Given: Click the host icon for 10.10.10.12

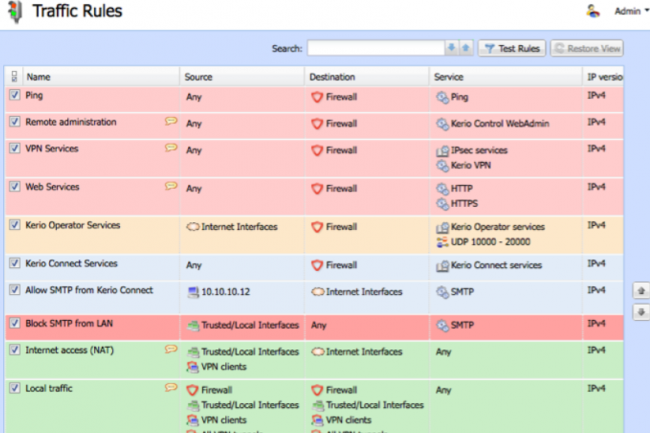Looking at the screenshot, I should (193, 292).
